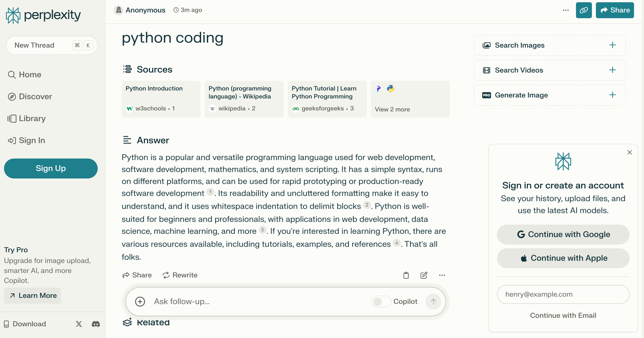Open the Library section
The height and width of the screenshot is (338, 644).
26,118
